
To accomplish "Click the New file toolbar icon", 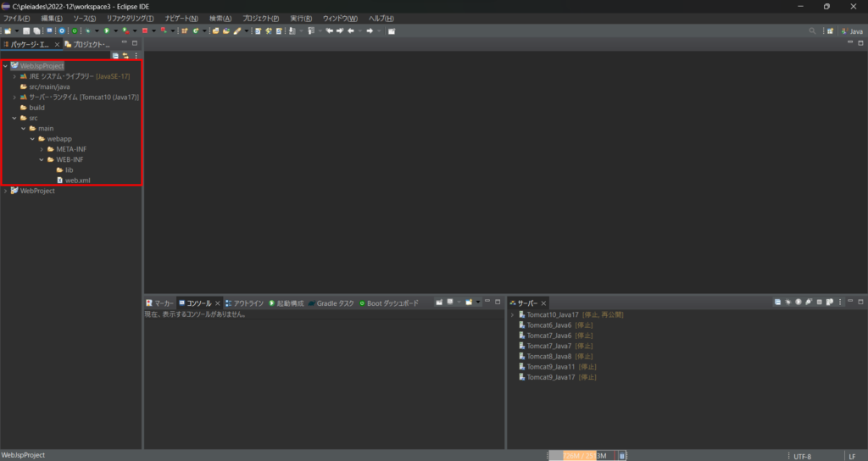I will click(x=7, y=31).
